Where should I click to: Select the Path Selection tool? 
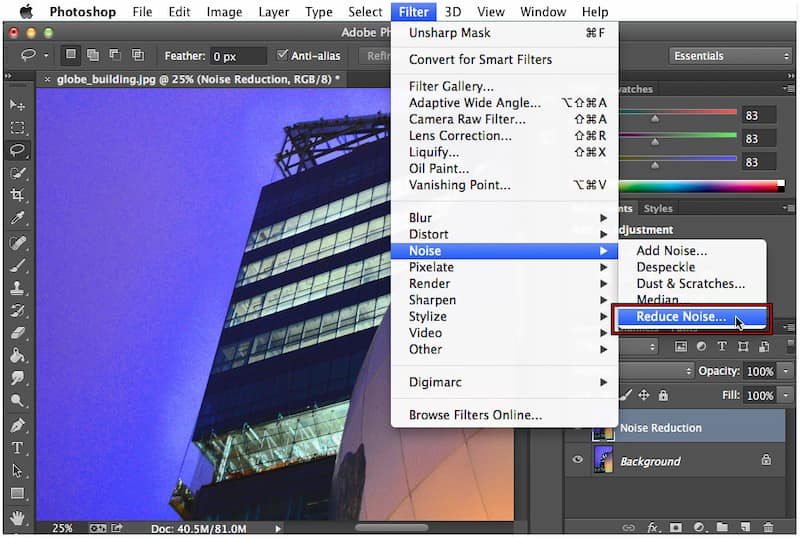(17, 470)
